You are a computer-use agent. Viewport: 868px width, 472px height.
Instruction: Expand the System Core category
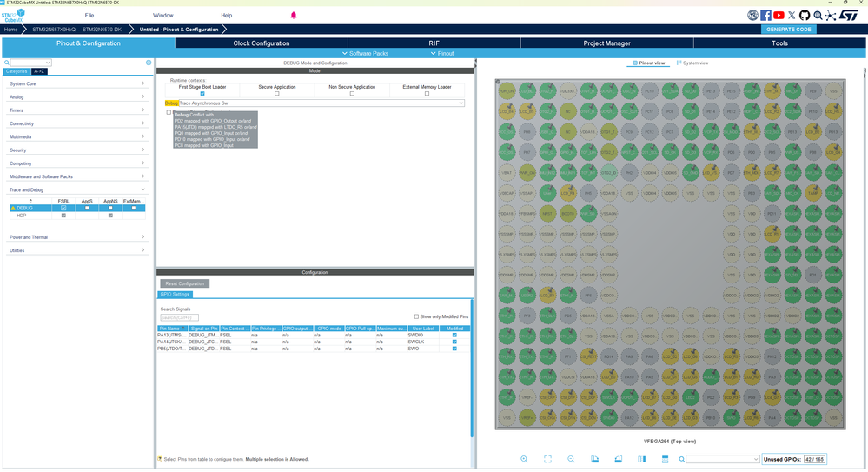[77, 83]
